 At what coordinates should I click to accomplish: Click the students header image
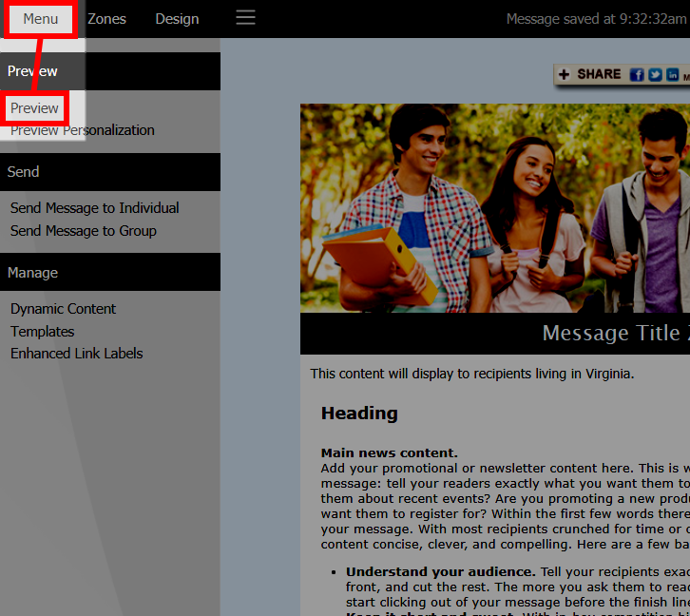point(495,208)
